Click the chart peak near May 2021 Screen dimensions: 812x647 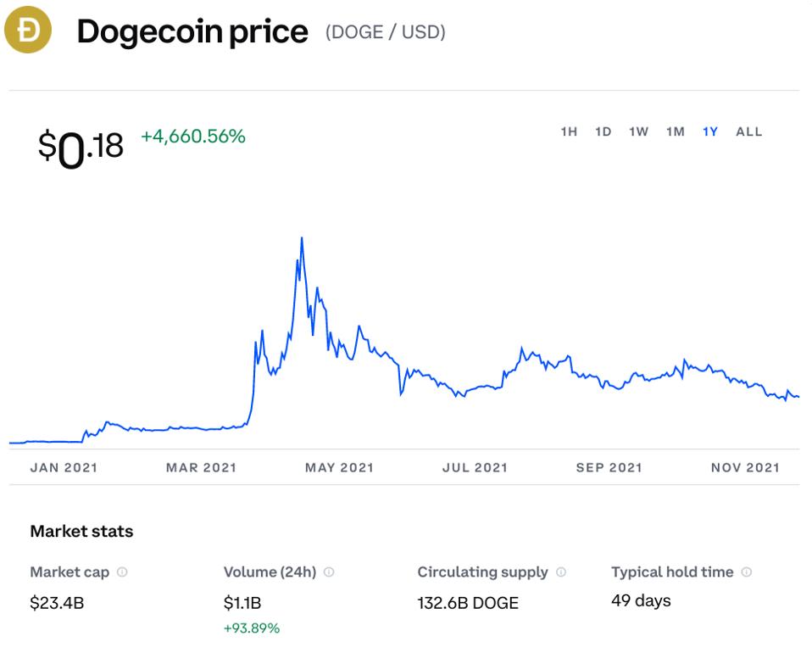302,238
